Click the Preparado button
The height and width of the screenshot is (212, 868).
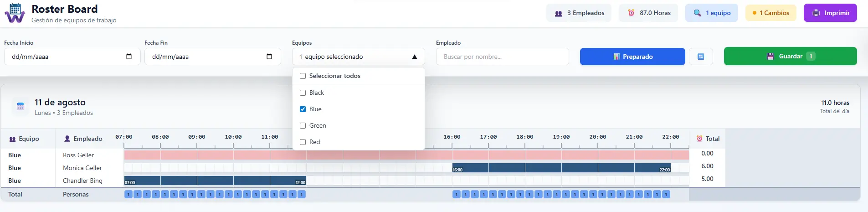click(632, 57)
